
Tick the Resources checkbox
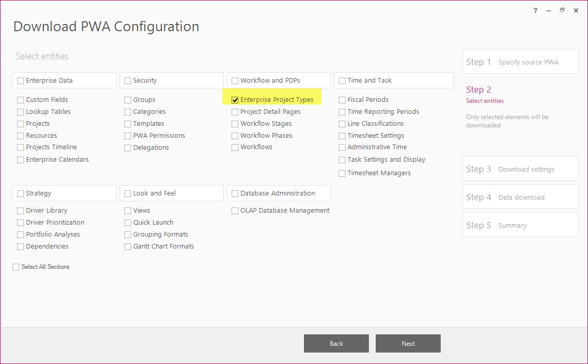click(x=21, y=136)
